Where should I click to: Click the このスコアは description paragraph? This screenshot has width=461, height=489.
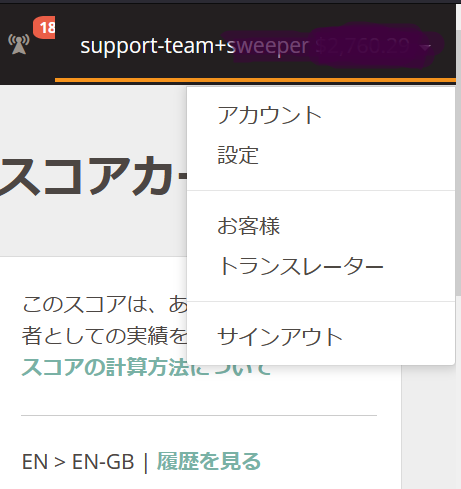click(104, 320)
